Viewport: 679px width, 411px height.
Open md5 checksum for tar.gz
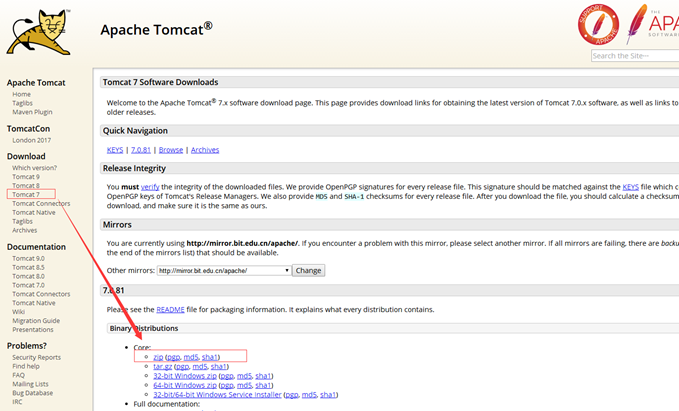[200, 367]
